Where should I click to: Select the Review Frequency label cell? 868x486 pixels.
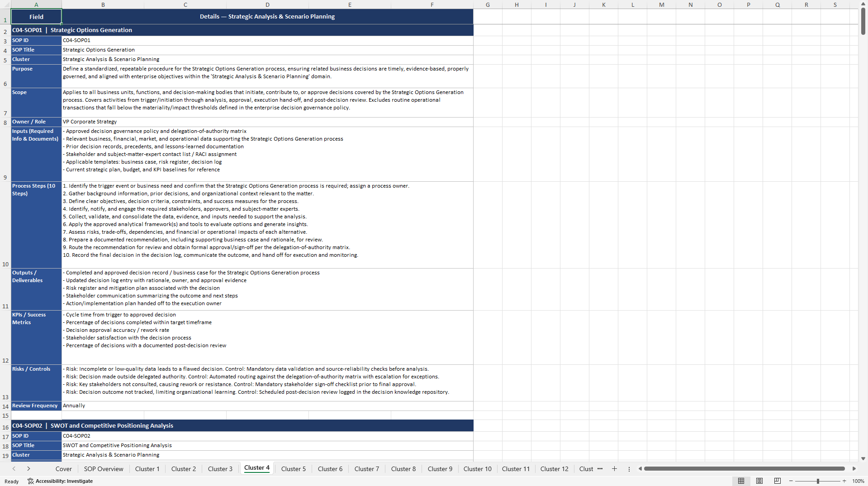[x=36, y=406]
